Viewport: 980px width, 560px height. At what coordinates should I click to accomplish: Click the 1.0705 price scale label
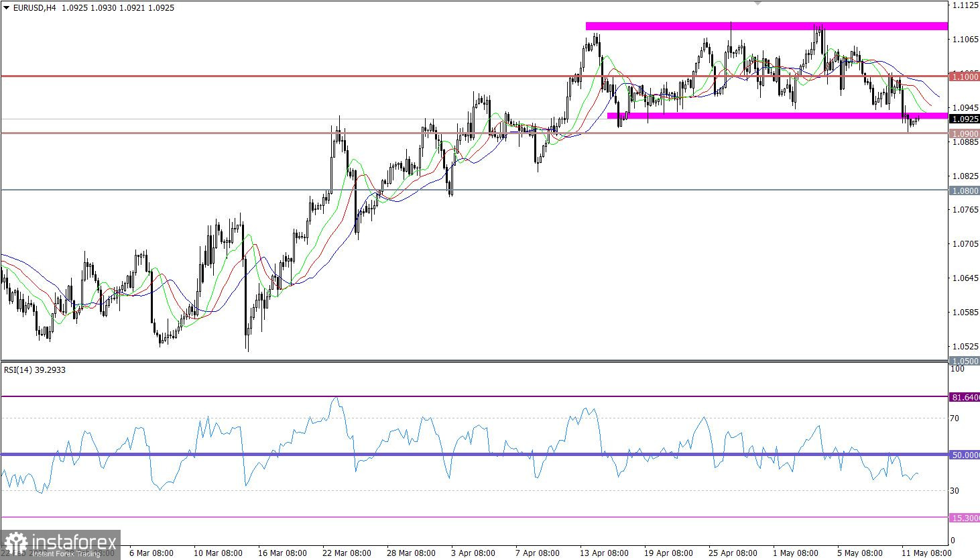coord(965,243)
